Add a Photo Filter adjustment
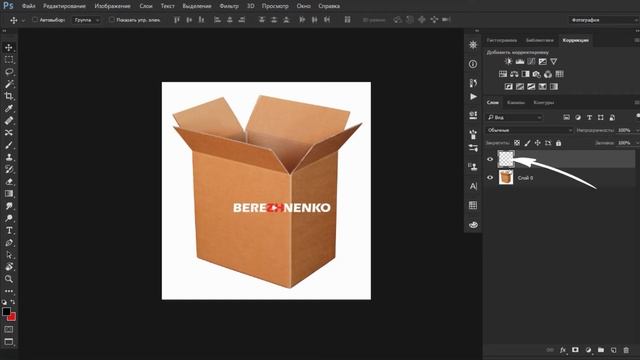The image size is (640, 360). (x=537, y=74)
